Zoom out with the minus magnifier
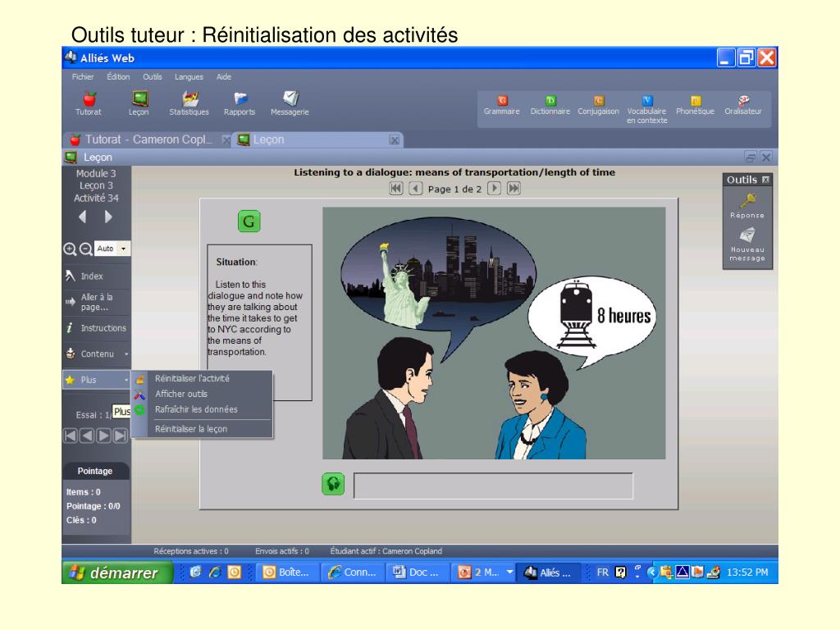Image resolution: width=840 pixels, height=630 pixels. pyautogui.click(x=85, y=249)
